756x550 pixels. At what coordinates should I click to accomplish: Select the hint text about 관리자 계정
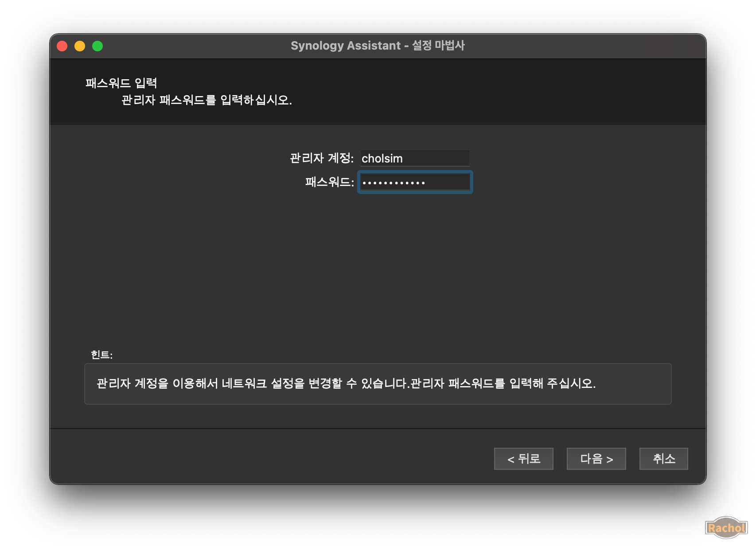[x=346, y=383]
